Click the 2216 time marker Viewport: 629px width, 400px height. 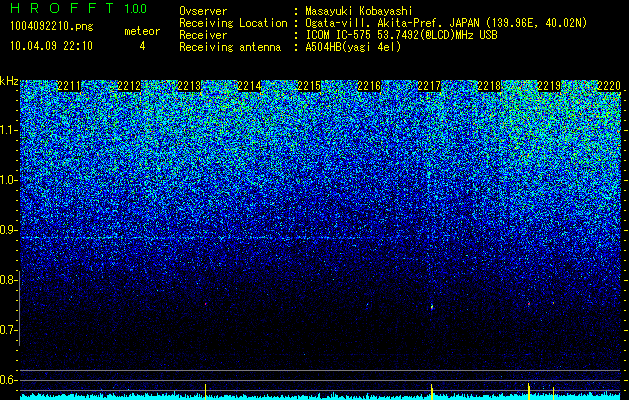pyautogui.click(x=369, y=86)
